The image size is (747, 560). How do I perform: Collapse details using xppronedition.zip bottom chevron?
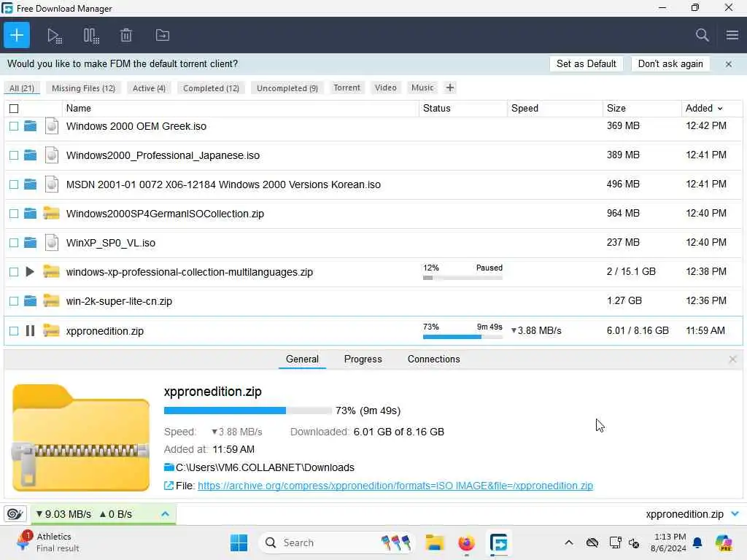tap(735, 514)
